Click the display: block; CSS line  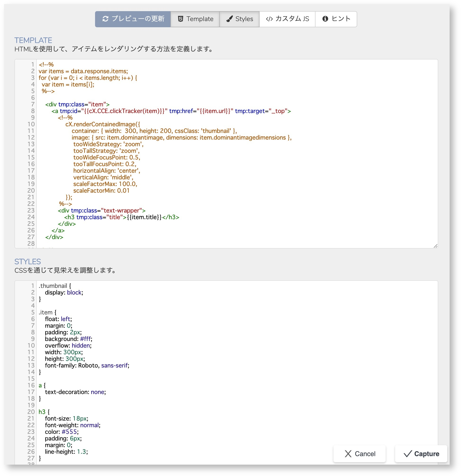(64, 292)
